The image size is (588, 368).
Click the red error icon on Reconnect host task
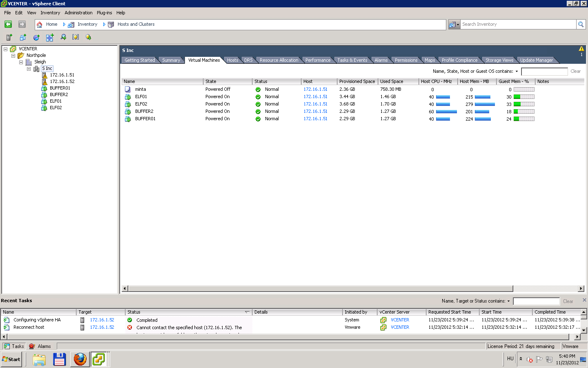pyautogui.click(x=130, y=328)
